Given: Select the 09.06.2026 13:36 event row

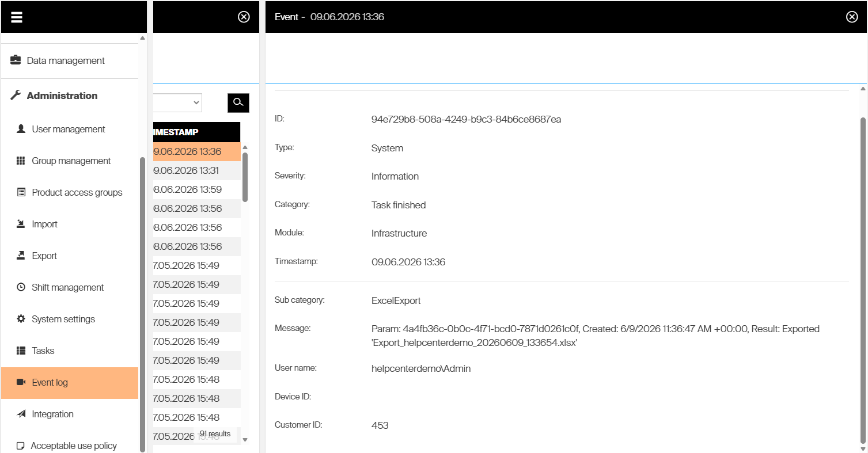Looking at the screenshot, I should click(x=196, y=151).
